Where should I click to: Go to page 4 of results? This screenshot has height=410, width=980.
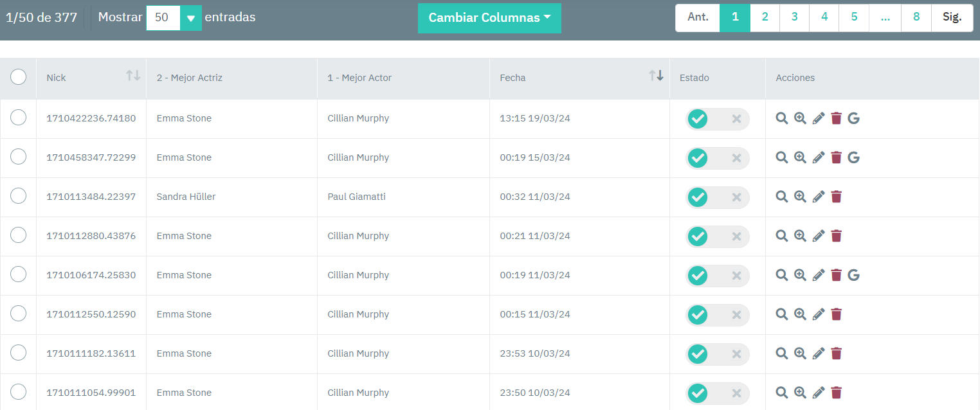pyautogui.click(x=824, y=17)
